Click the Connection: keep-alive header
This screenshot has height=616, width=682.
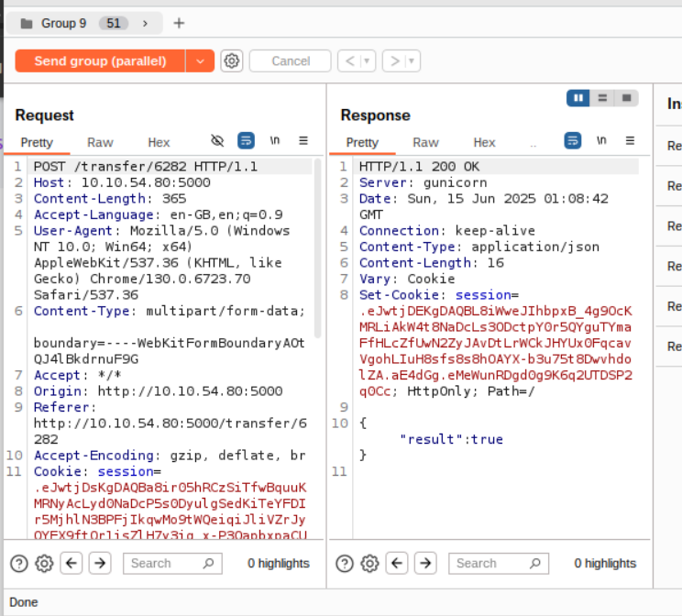pyautogui.click(x=447, y=231)
